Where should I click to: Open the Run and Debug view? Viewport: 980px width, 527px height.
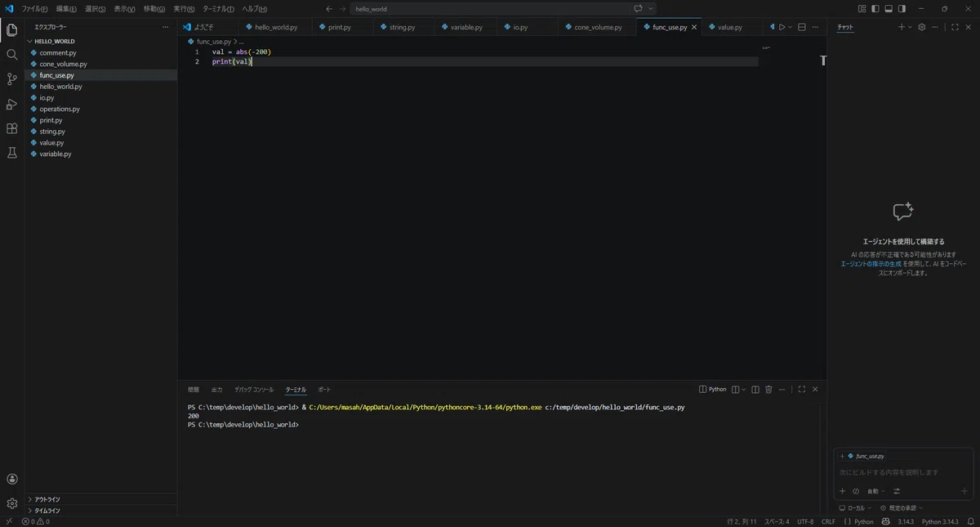pyautogui.click(x=11, y=104)
